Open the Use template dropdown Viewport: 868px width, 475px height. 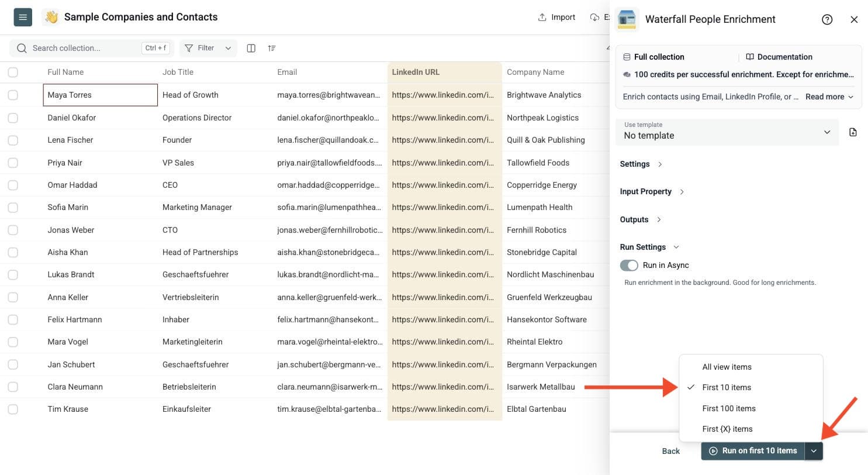tap(727, 132)
